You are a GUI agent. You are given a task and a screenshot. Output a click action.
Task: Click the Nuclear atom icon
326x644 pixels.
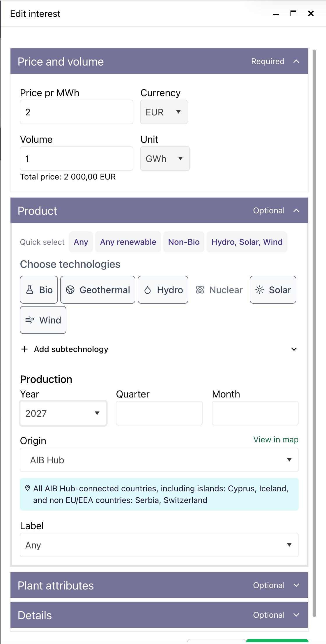(x=200, y=290)
